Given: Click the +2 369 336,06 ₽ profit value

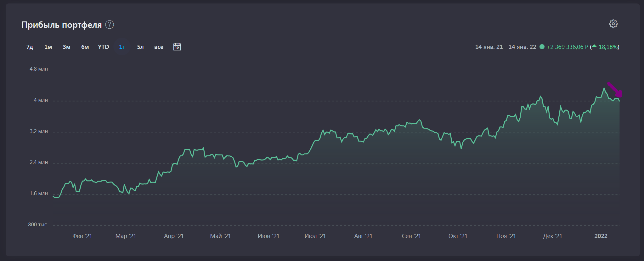Looking at the screenshot, I should pos(567,47).
